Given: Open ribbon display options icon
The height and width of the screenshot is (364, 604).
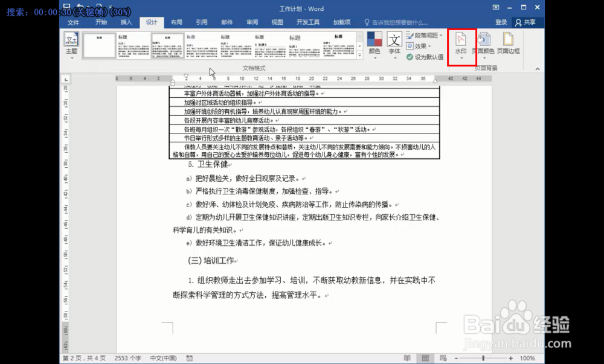Looking at the screenshot, I should (x=496, y=7).
